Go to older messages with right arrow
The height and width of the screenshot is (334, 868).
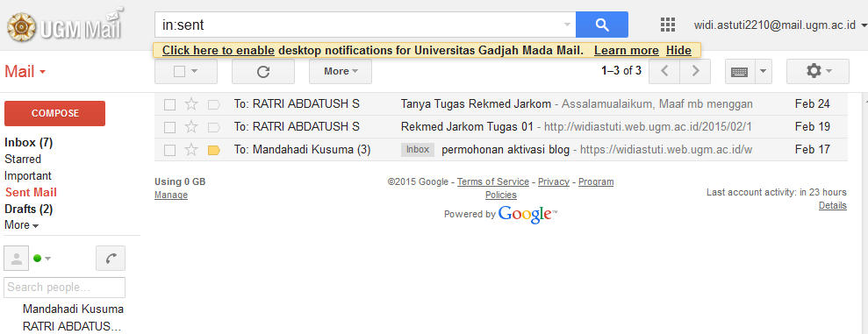click(695, 71)
